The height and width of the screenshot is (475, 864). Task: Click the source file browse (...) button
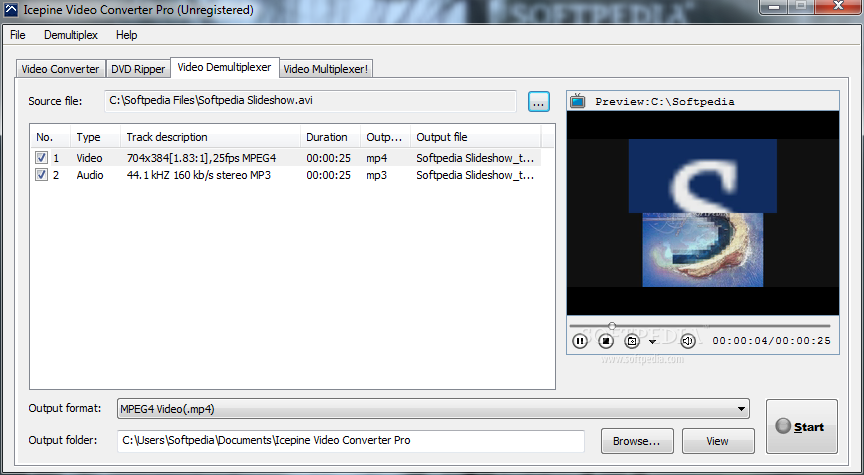pyautogui.click(x=538, y=101)
